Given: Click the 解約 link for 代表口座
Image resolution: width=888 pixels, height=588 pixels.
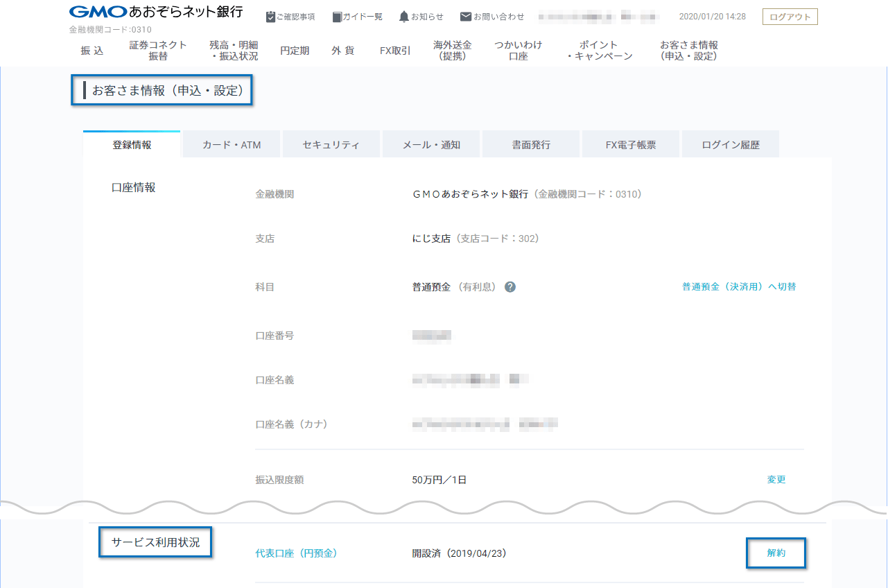Looking at the screenshot, I should (776, 553).
